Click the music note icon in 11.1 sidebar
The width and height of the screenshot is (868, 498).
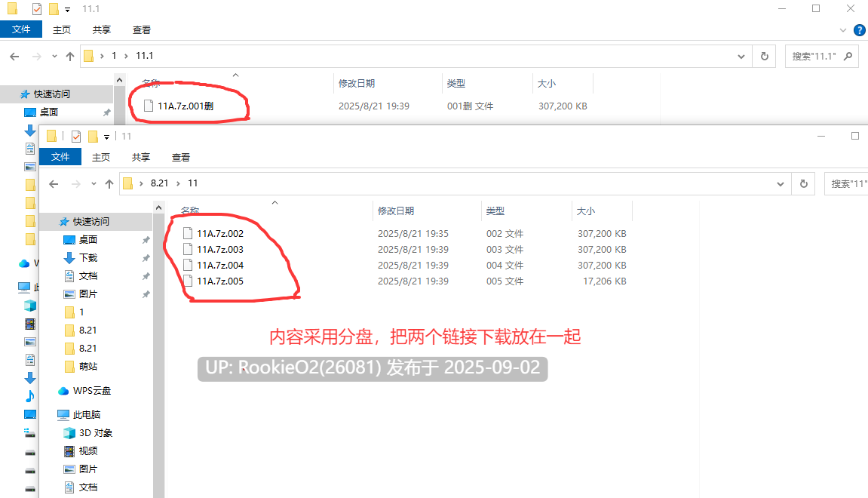tap(30, 396)
